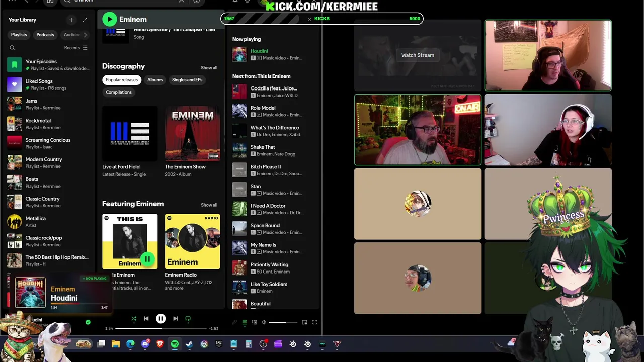The width and height of the screenshot is (644, 362).
Task: Click Show all next to Featuring Eminem
Action: click(209, 205)
